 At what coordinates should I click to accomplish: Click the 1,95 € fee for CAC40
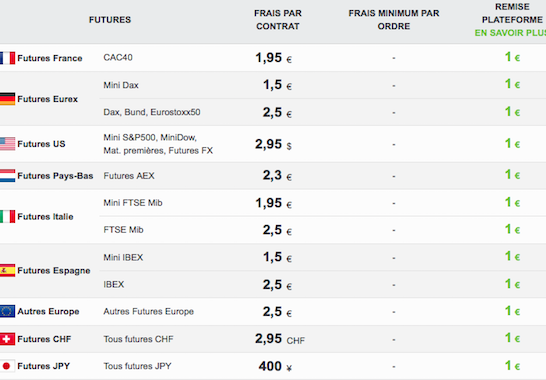coord(273,58)
